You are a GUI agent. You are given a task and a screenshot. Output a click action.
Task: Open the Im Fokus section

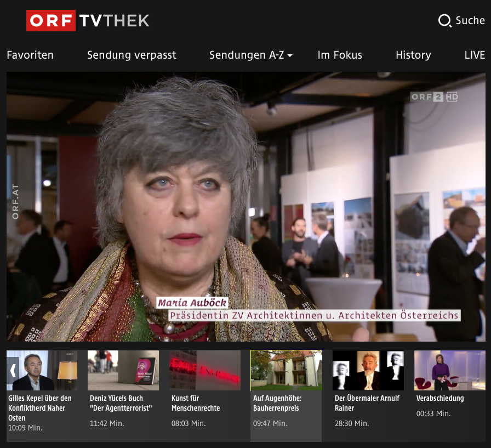[340, 55]
